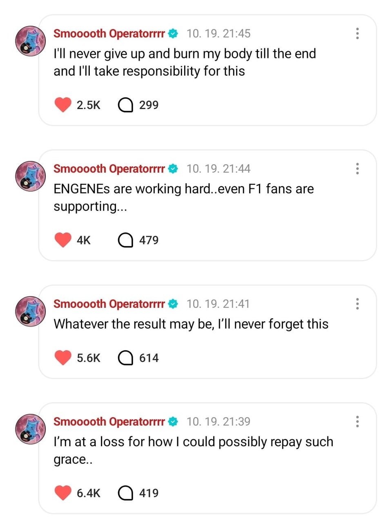The image size is (392, 532).
Task: Like the 'ENGENEs are working hard' post
Action: (63, 240)
